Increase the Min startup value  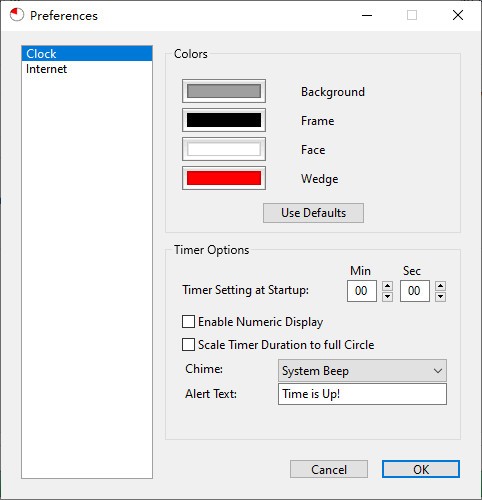click(x=387, y=286)
